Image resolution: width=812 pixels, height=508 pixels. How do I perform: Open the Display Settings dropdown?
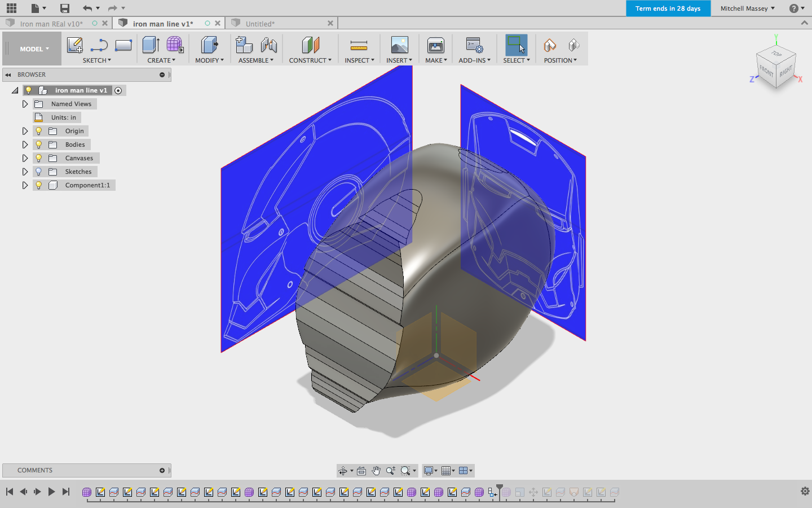(431, 471)
